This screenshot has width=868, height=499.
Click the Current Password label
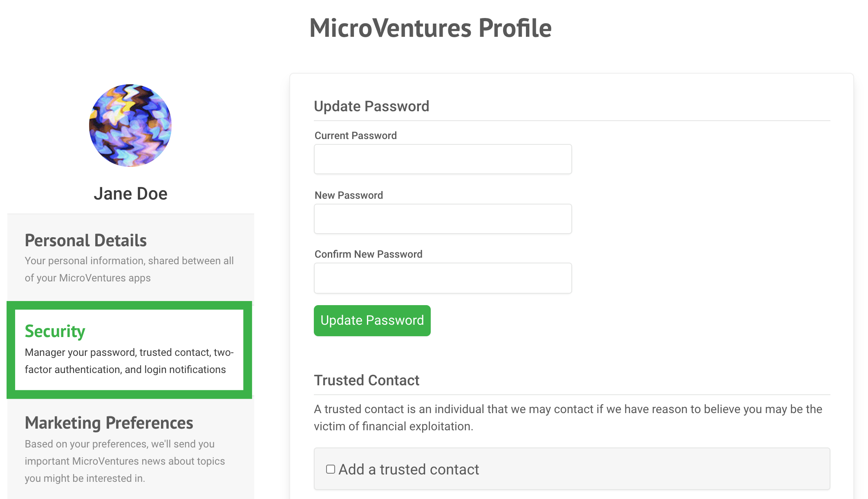coord(356,136)
